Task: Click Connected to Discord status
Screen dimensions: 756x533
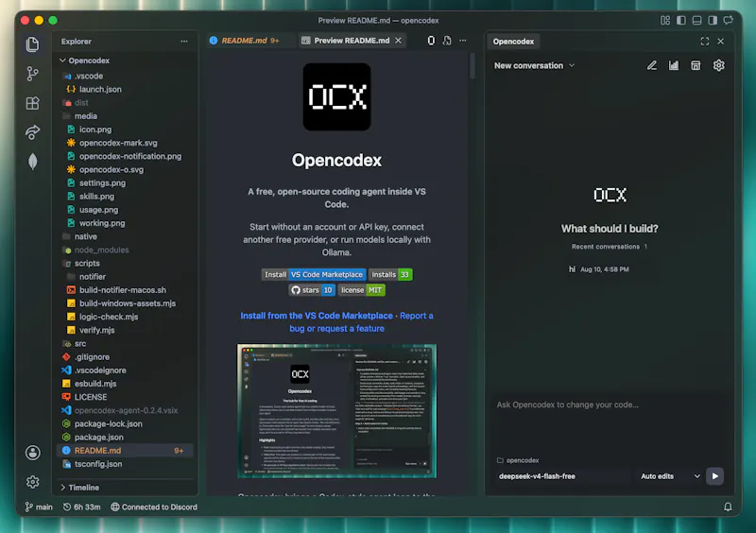Action: (154, 507)
